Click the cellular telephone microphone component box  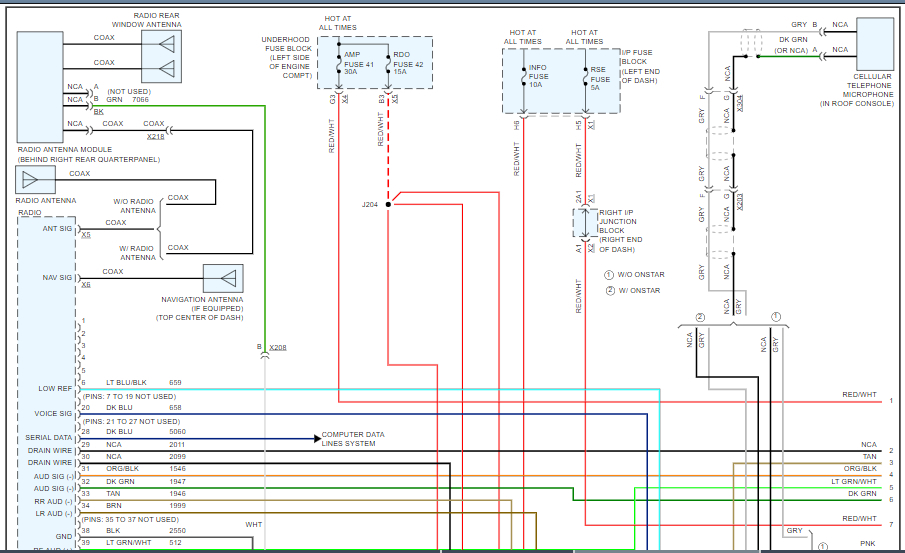873,43
